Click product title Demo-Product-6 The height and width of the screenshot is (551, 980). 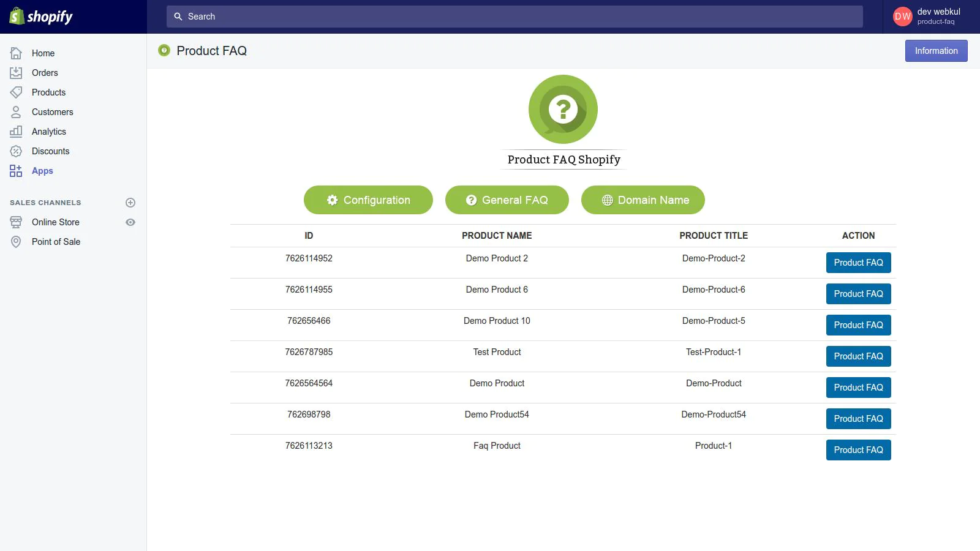click(714, 290)
